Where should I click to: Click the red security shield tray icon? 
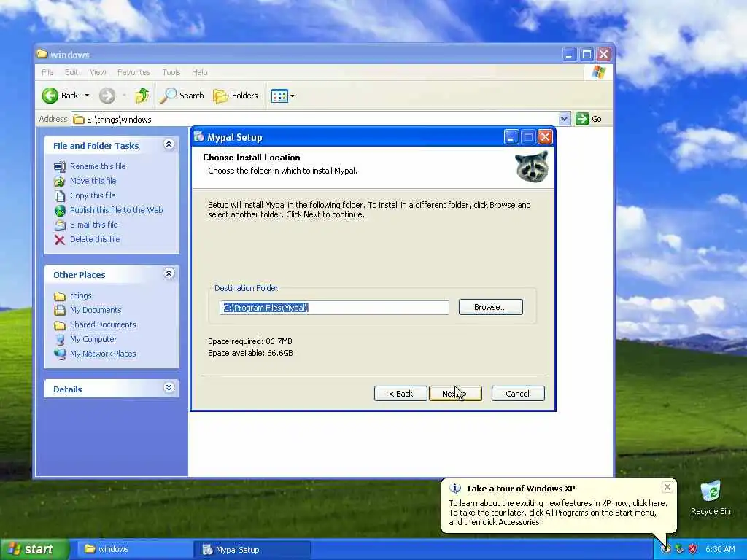[693, 549]
